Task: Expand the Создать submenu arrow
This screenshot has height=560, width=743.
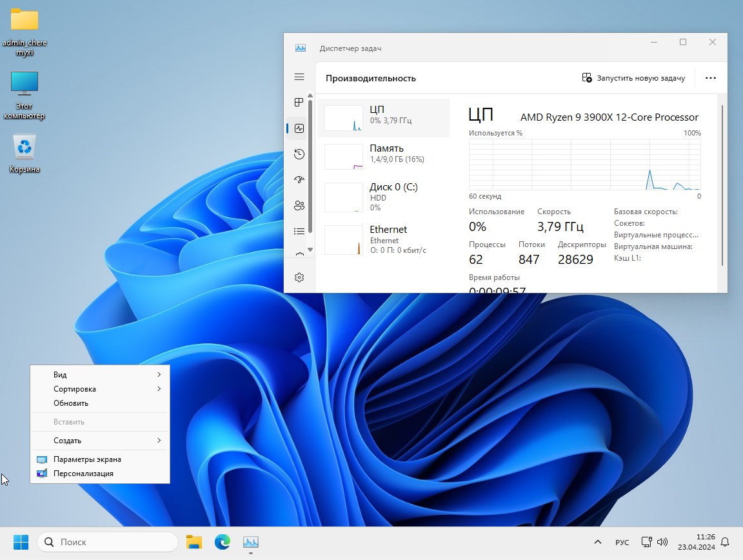Action: tap(159, 441)
